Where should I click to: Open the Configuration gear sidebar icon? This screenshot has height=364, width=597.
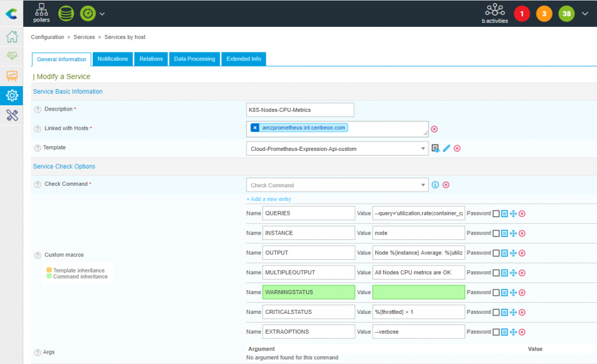[12, 96]
